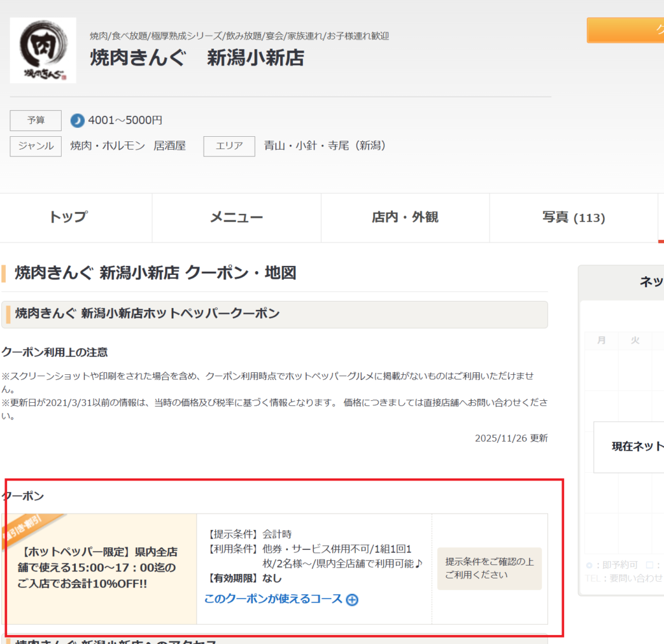Go to the 店内・外観 tab

pos(405,218)
